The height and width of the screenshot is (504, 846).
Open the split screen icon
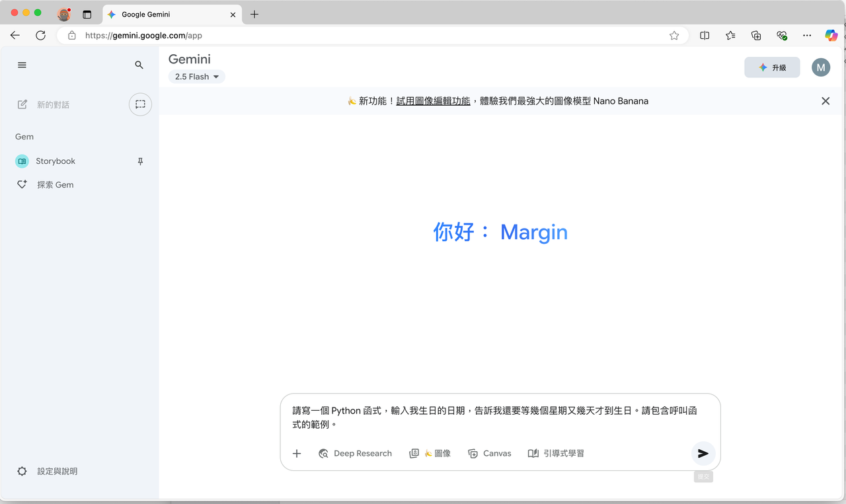coord(705,36)
